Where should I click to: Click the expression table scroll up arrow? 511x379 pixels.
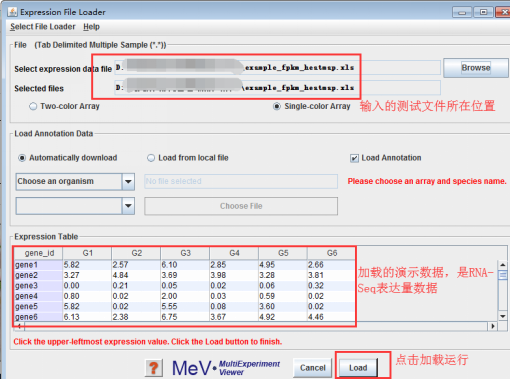tap(503, 265)
